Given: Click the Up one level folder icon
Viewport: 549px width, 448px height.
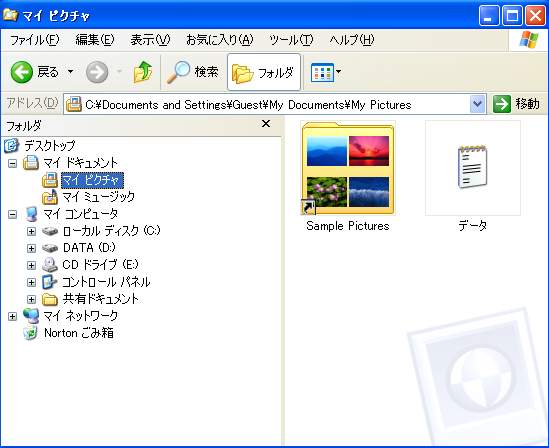Looking at the screenshot, I should pos(143,72).
